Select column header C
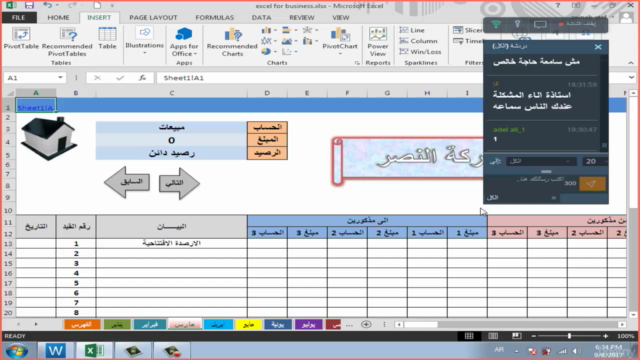The width and height of the screenshot is (640, 360). point(171,93)
